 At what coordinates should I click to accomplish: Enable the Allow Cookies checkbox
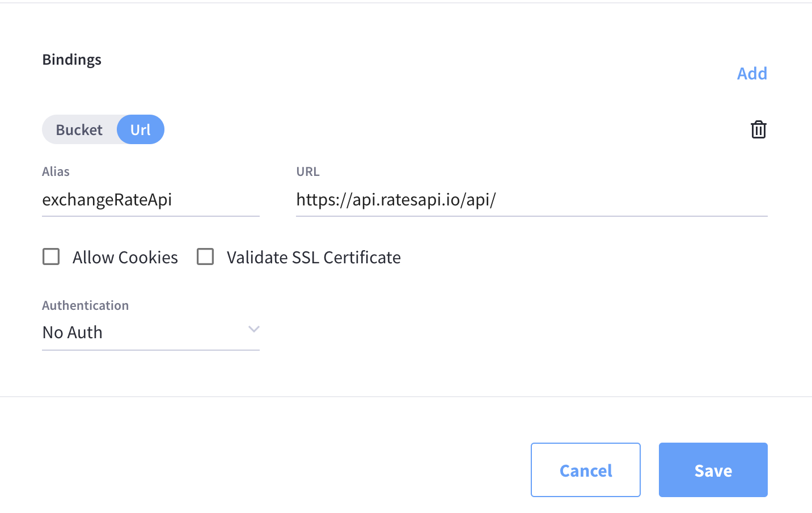51,256
